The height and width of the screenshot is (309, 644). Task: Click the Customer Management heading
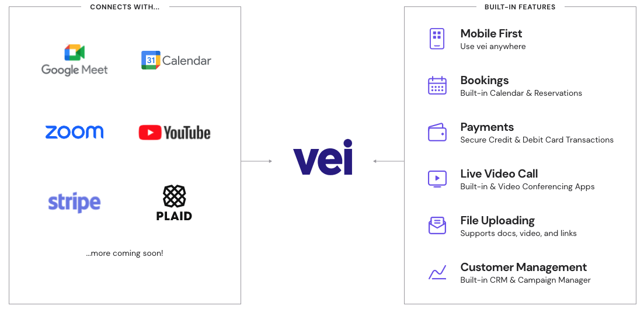[524, 267]
